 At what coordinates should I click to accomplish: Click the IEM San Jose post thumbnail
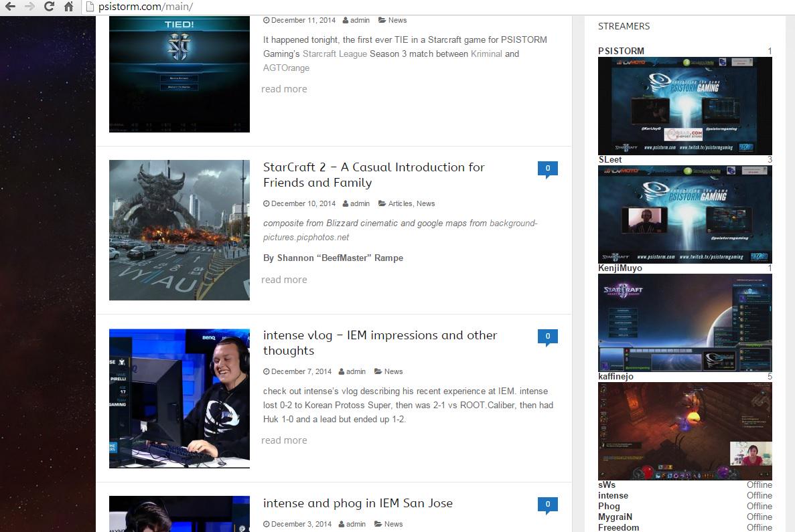179,514
